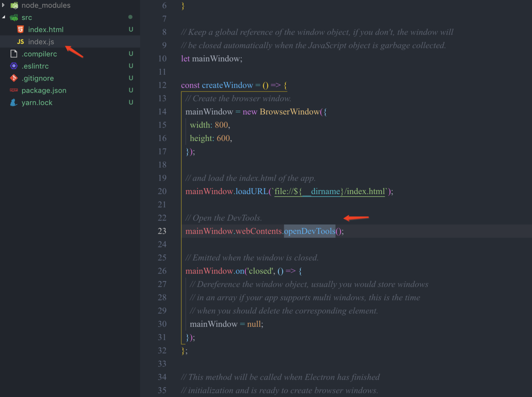Click the git icon of .gitignore
Viewport: 532px width, 397px height.
coord(14,78)
